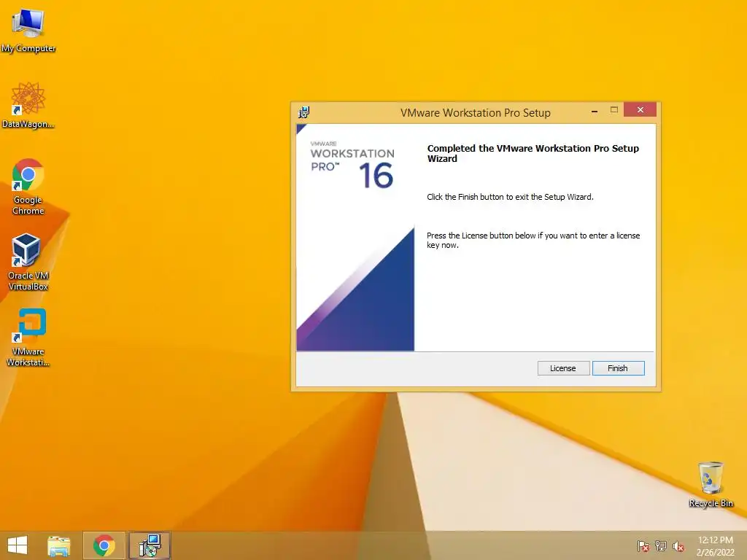Click the setup window title bar icon
The width and height of the screenshot is (747, 560).
point(304,112)
